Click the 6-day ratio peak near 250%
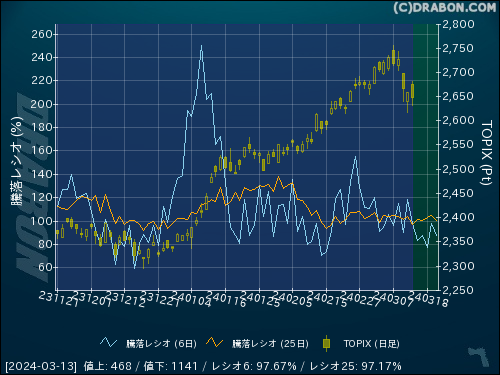This screenshot has width=500, height=375. click(x=201, y=46)
